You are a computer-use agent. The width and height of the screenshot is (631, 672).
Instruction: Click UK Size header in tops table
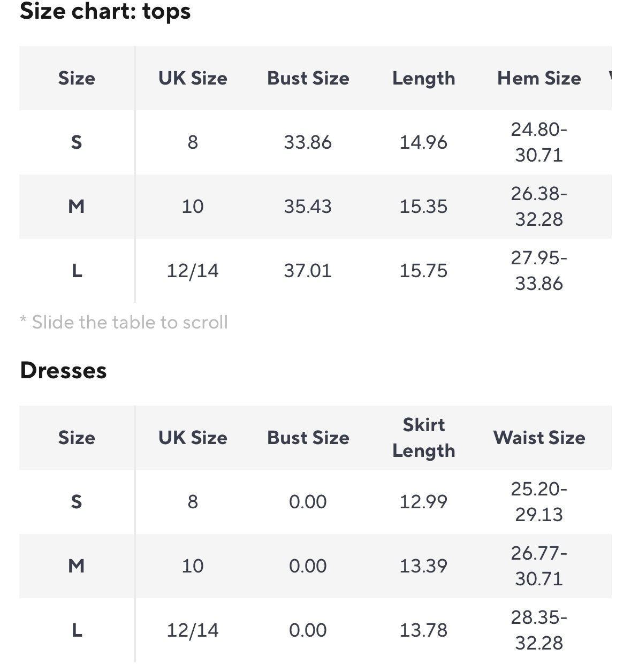(x=193, y=78)
